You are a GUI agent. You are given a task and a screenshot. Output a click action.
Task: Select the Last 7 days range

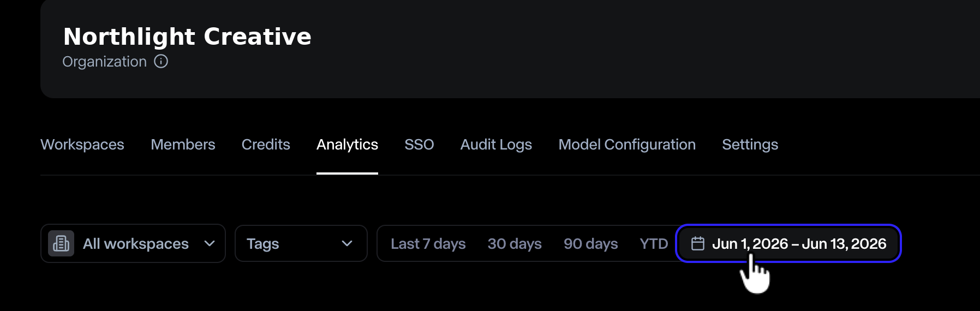[428, 243]
